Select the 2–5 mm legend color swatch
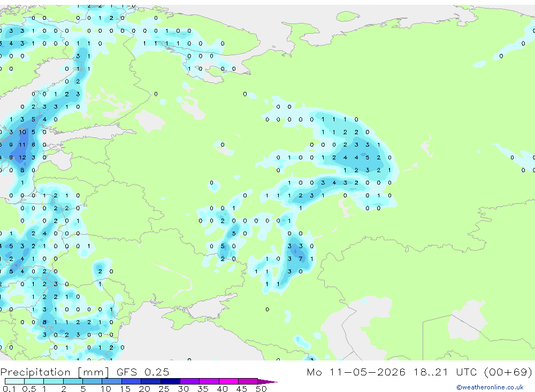Viewport: 535px width, 392px height. point(73,381)
